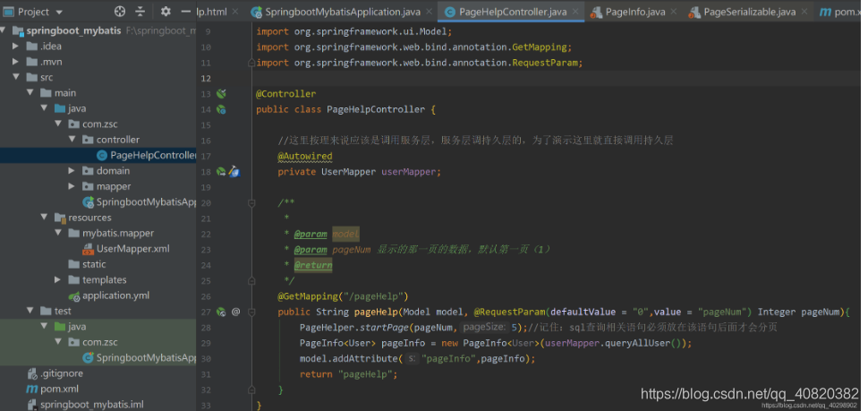The width and height of the screenshot is (868, 411).
Task: Click the userMapper field name line 18
Action: (x=409, y=172)
